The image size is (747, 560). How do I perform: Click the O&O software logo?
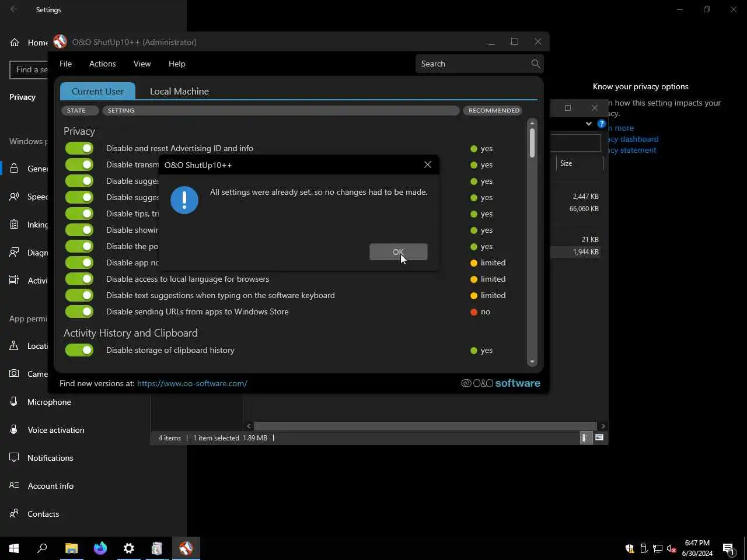click(501, 383)
